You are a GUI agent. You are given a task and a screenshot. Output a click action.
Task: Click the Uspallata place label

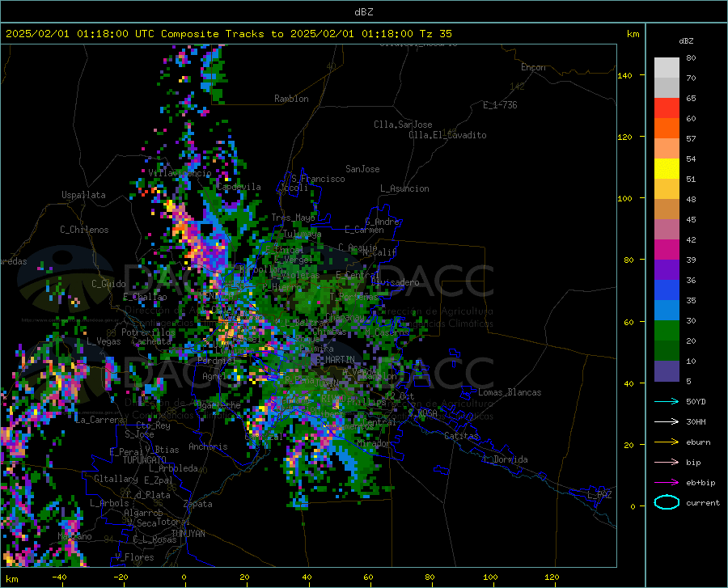tap(83, 195)
